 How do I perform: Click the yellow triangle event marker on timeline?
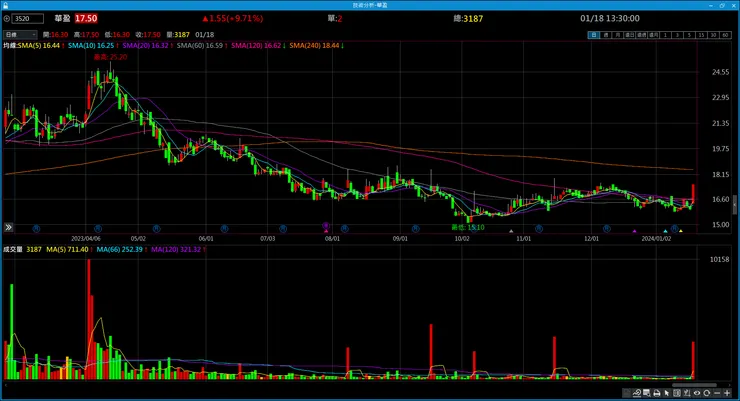[681, 231]
